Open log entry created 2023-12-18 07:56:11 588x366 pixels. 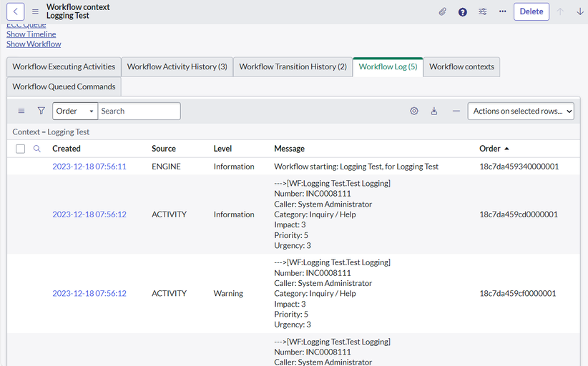coord(89,167)
